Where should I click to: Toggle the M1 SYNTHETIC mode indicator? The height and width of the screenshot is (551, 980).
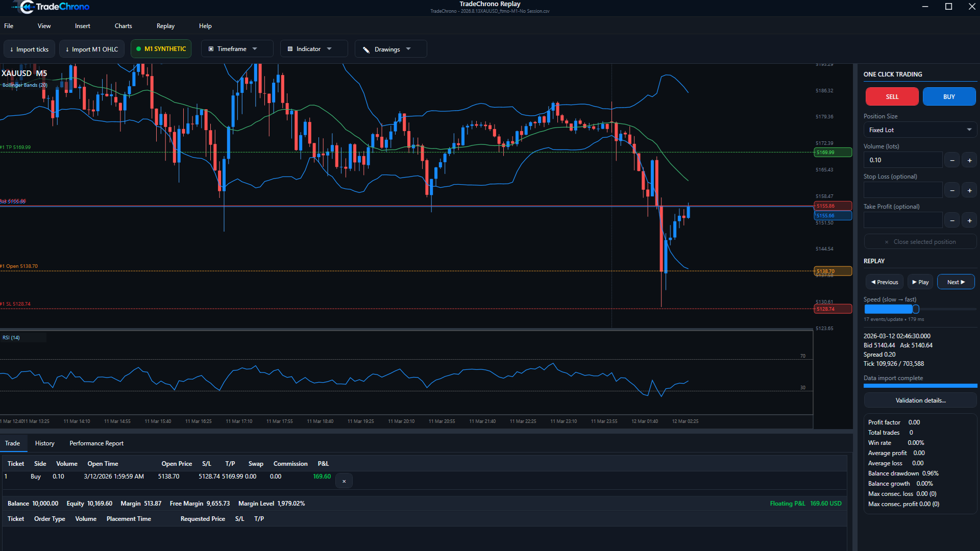161,49
